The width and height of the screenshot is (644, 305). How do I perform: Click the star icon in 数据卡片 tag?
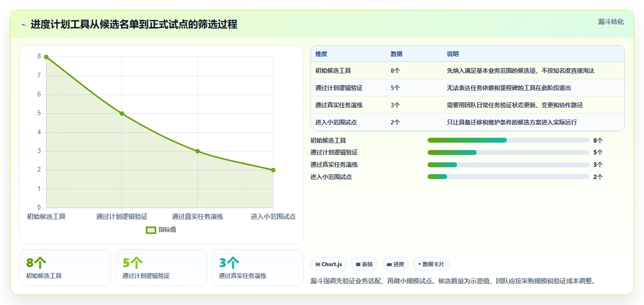click(x=420, y=264)
